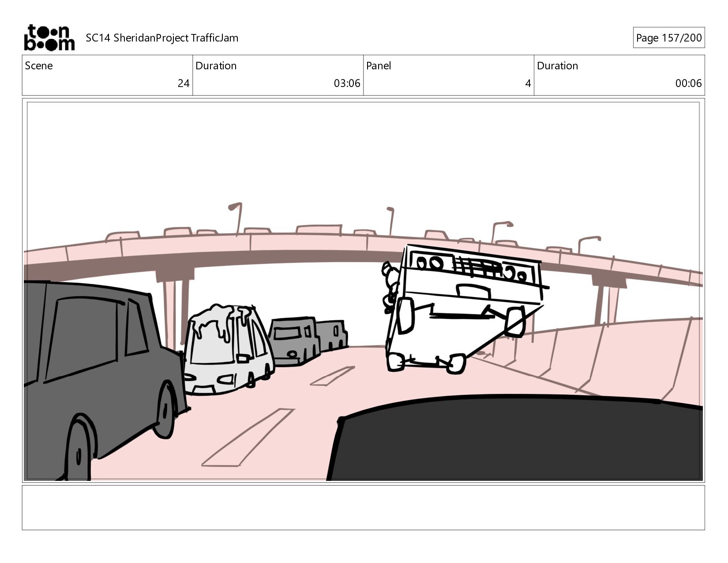Click the panel duration value '00:06'
728x563 pixels.
(x=688, y=83)
